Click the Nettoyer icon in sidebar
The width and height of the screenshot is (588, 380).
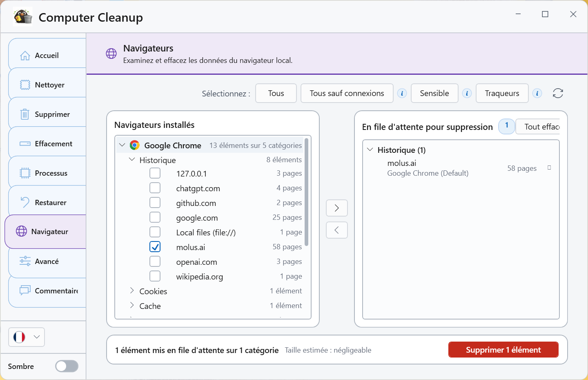click(x=25, y=85)
